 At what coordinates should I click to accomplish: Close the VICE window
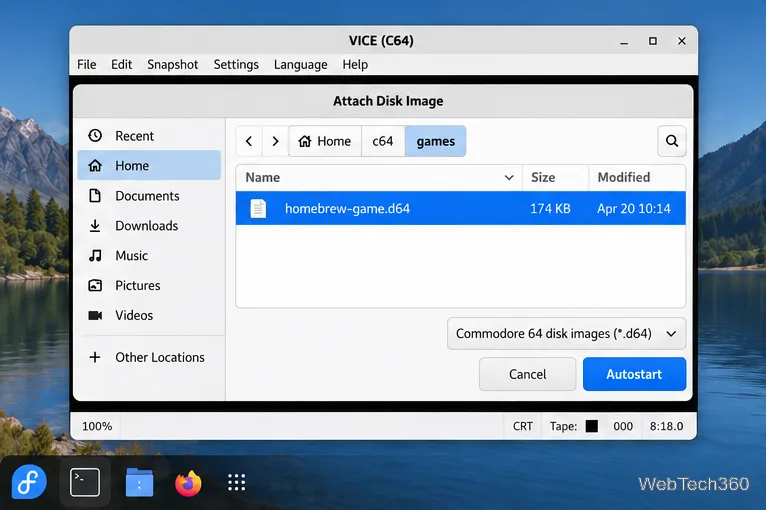tap(681, 41)
